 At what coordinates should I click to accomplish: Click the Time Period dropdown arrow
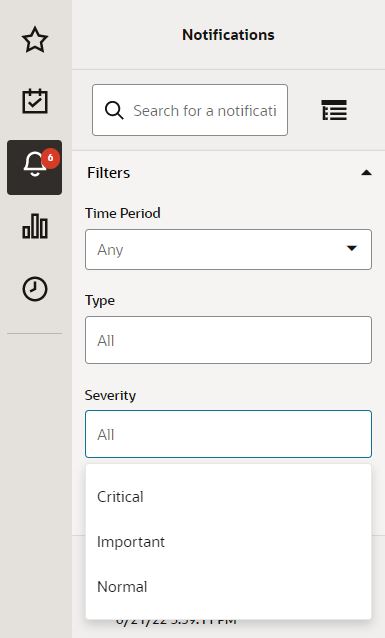click(x=352, y=248)
